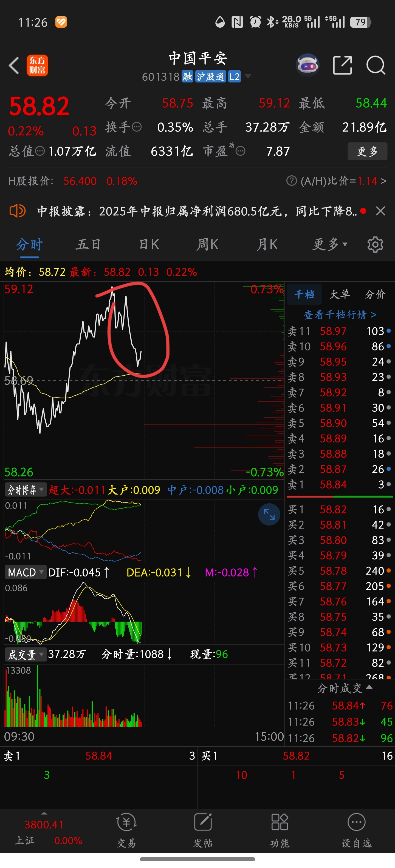The width and height of the screenshot is (395, 868).
Task: Tap the L2 level badge
Action: 235,76
